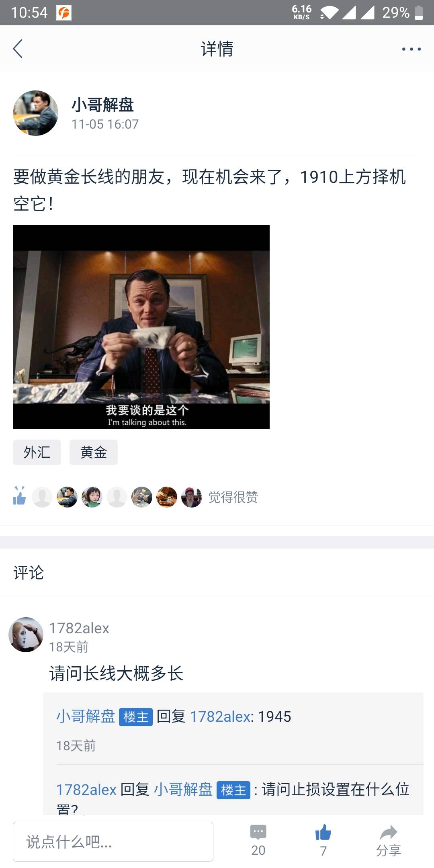
Task: Tap the 觉得很赞 likes text
Action: (x=233, y=497)
